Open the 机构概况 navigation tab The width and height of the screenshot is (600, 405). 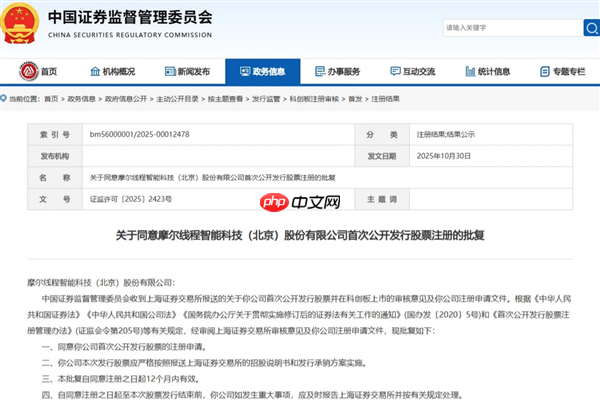pos(112,72)
